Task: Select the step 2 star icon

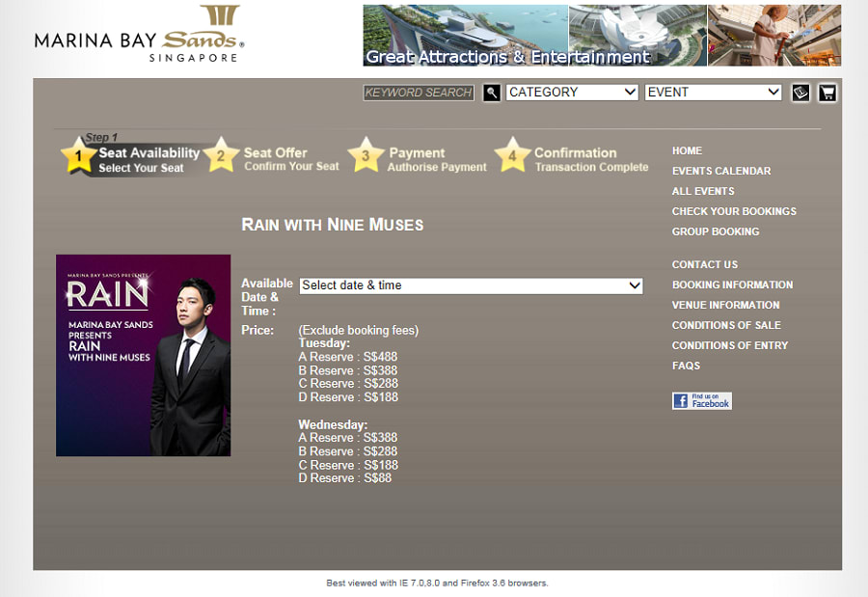Action: 221,155
